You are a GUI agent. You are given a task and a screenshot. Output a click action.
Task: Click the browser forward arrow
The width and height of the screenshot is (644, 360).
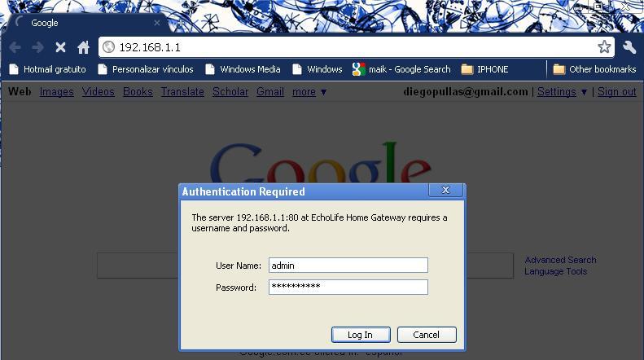[38, 47]
